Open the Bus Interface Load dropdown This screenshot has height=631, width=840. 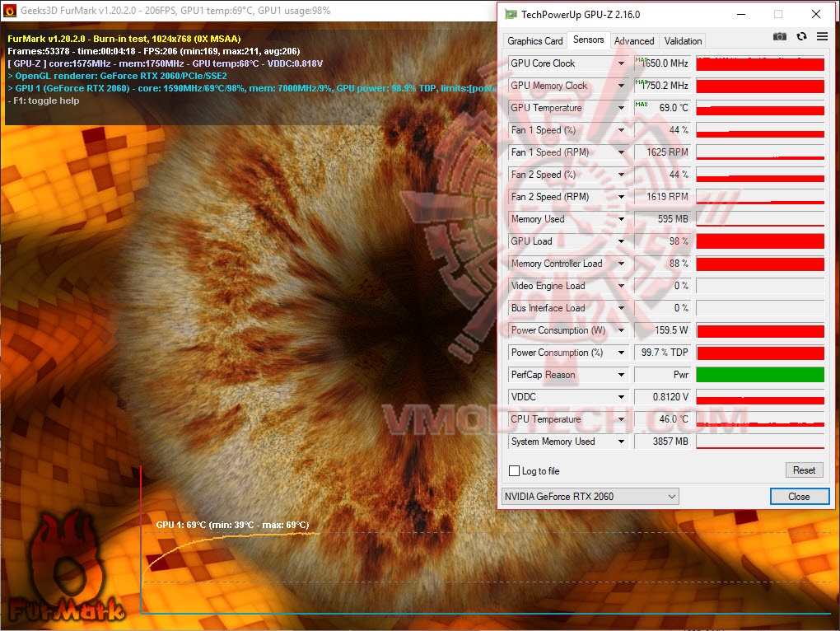[x=622, y=308]
